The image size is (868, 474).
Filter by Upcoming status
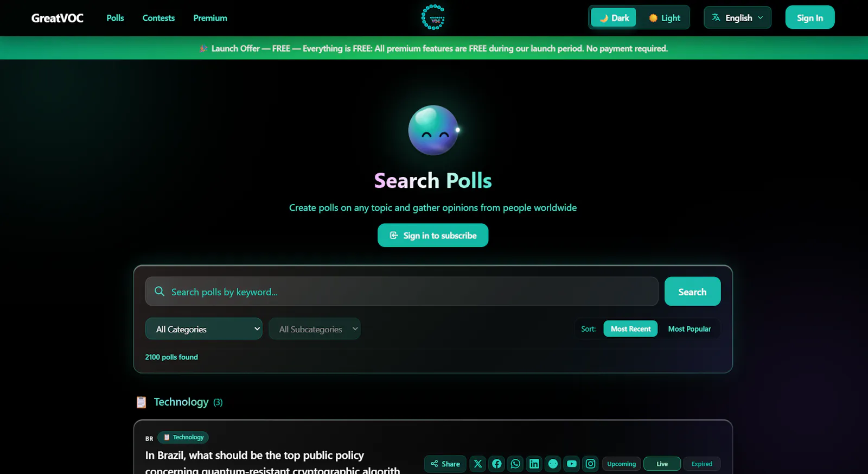tap(622, 464)
